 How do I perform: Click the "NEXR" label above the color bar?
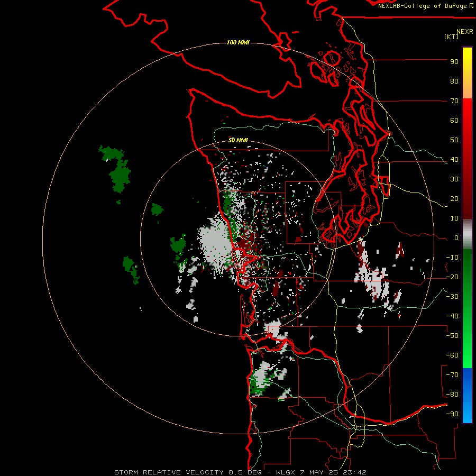click(465, 32)
